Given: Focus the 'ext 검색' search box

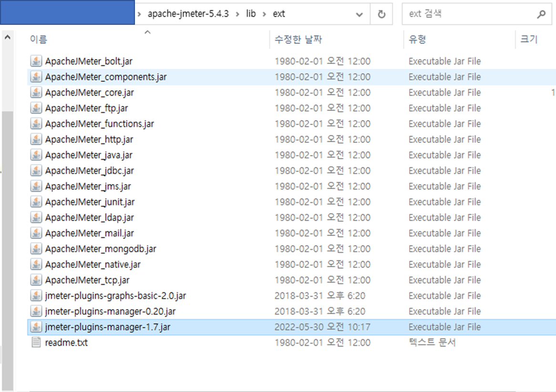Looking at the screenshot, I should point(476,14).
